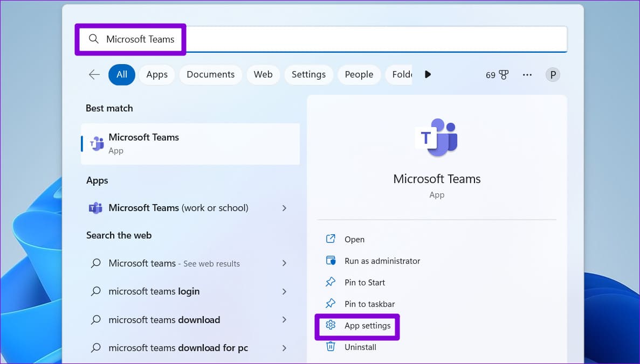The image size is (640, 364).
Task: Open the three-dot more options menu
Action: pyautogui.click(x=527, y=75)
